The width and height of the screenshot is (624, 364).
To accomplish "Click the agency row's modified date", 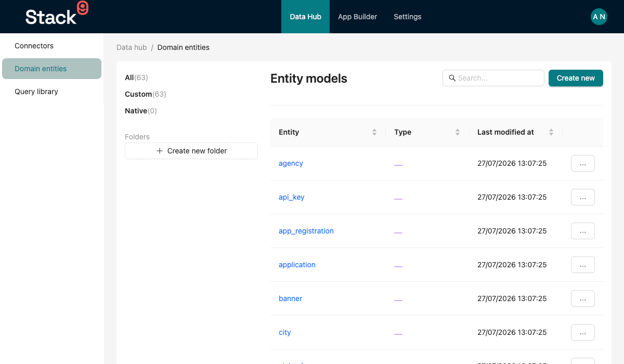I will (512, 163).
